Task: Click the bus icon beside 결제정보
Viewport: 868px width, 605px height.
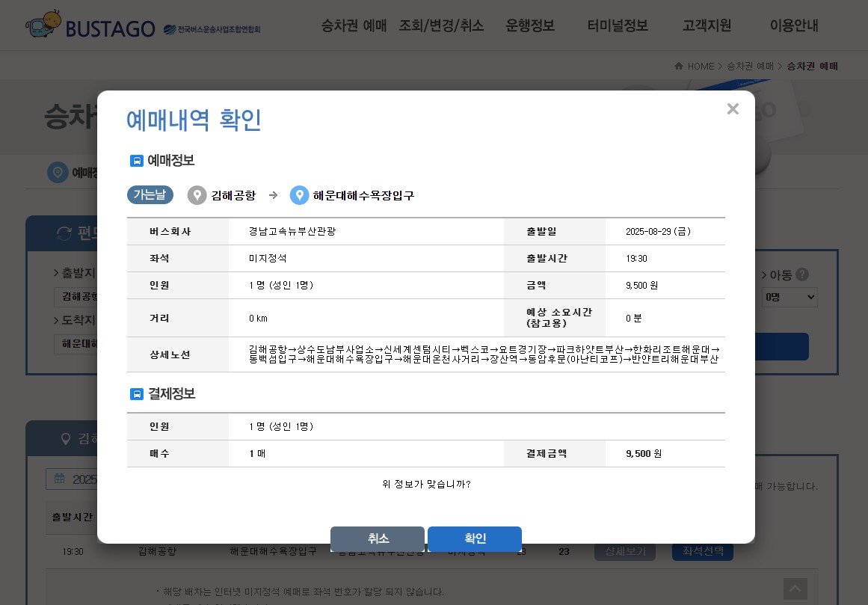Action: pos(137,394)
